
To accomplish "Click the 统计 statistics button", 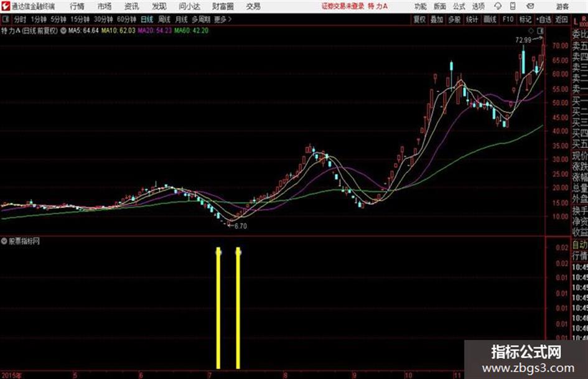I will (472, 19).
